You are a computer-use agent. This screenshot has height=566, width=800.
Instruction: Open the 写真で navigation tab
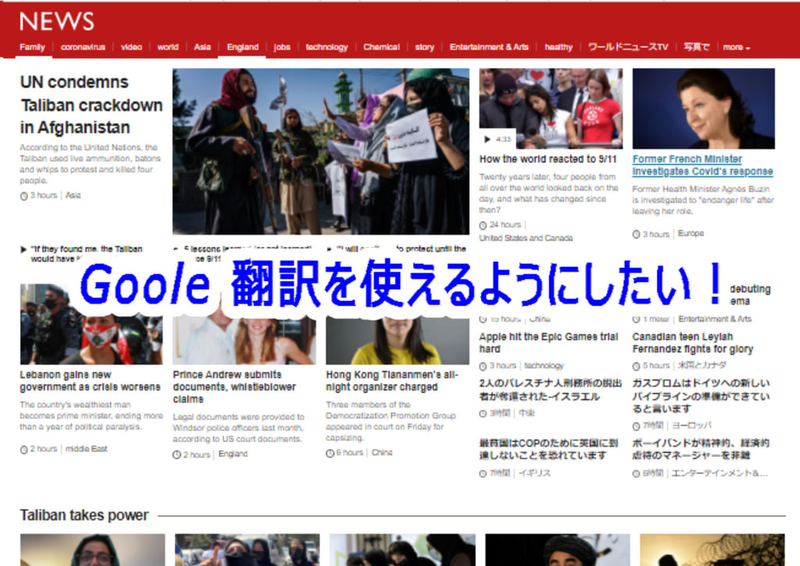(696, 47)
